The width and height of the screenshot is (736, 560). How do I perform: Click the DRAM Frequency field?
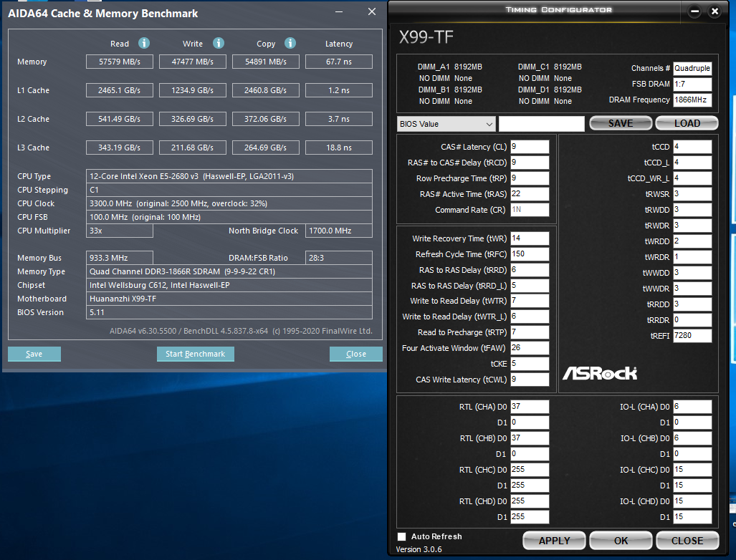[x=692, y=100]
